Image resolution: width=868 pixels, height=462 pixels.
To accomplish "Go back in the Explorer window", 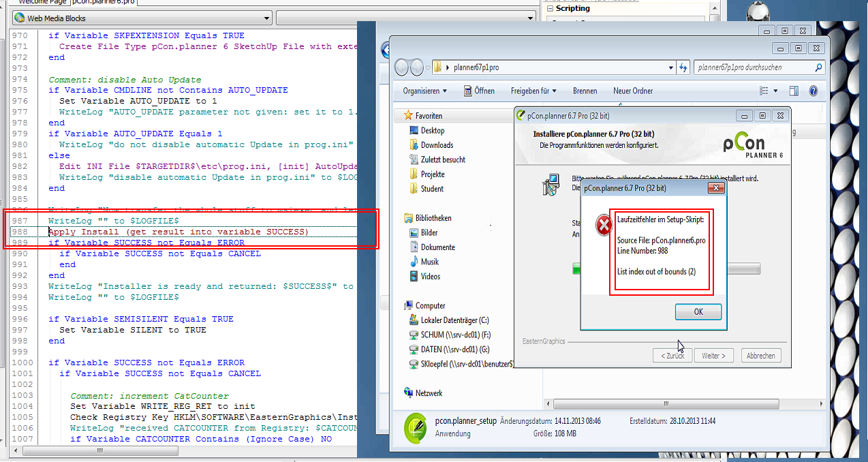I will [x=402, y=67].
